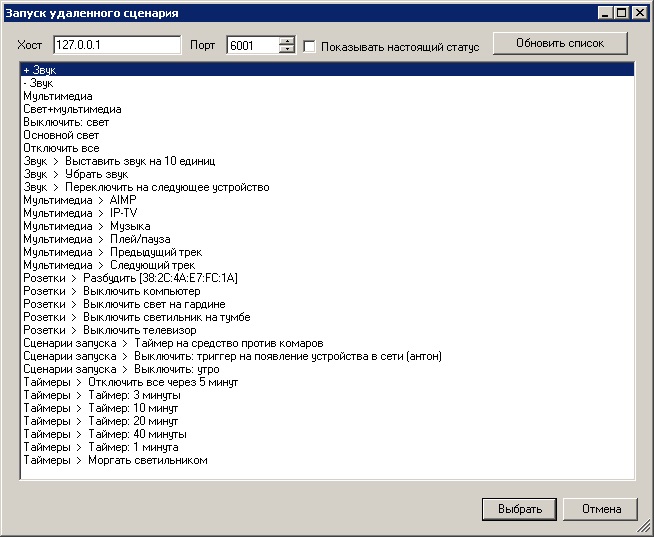
Task: Select 'Следующий трек' row
Action: point(327,265)
